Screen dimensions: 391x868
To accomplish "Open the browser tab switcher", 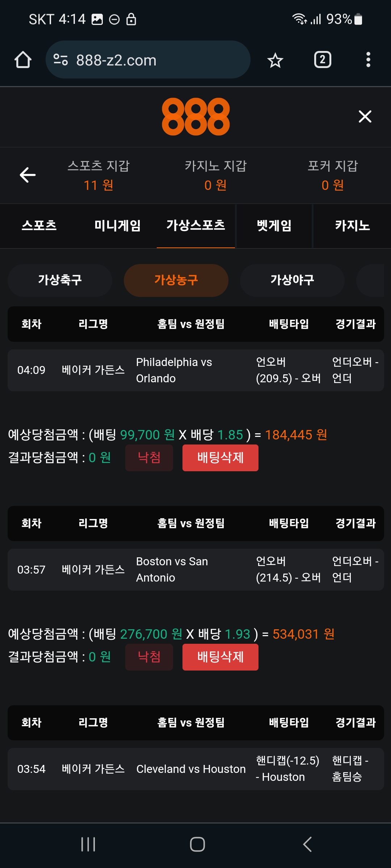I will pyautogui.click(x=323, y=60).
